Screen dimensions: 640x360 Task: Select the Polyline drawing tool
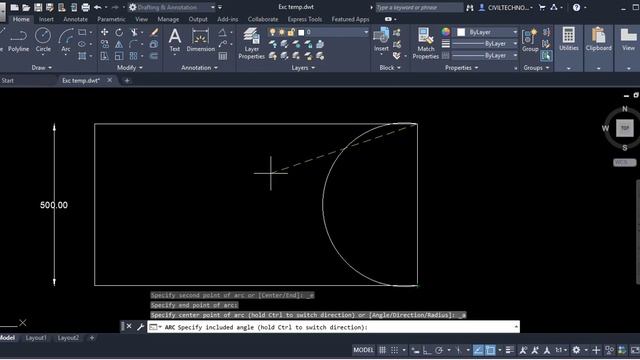pyautogui.click(x=18, y=40)
